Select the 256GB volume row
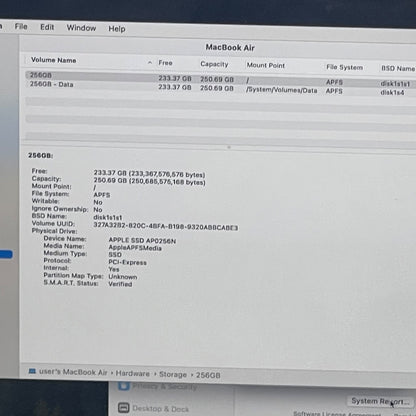Image resolution: width=416 pixels, height=416 pixels. [x=221, y=79]
